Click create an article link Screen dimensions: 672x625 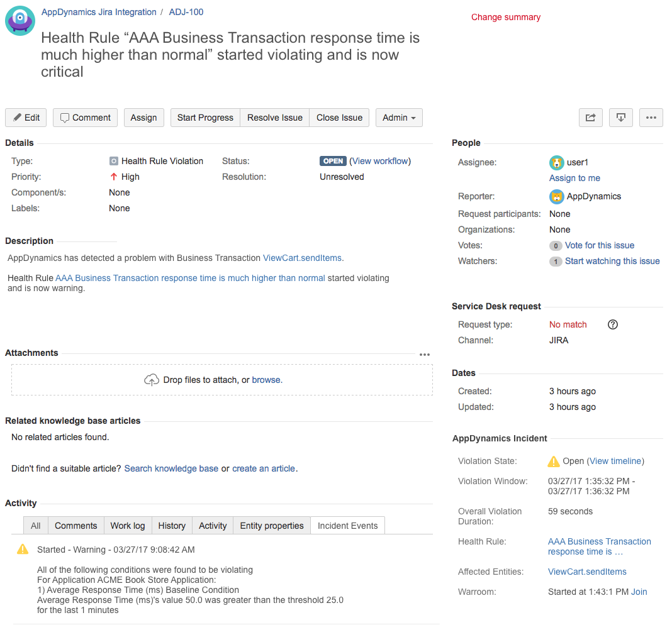264,468
